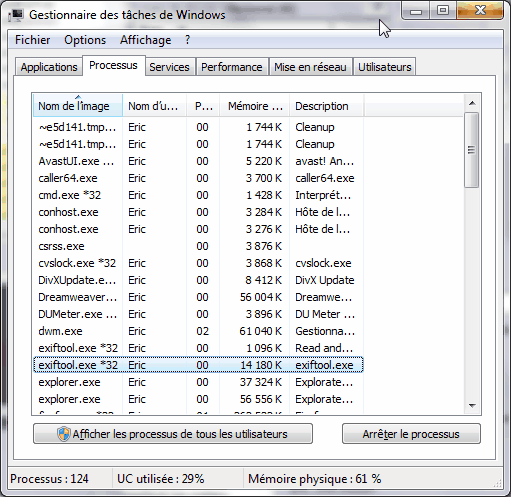Click the 61 040 K memory value
The image size is (511, 497).
261,331
